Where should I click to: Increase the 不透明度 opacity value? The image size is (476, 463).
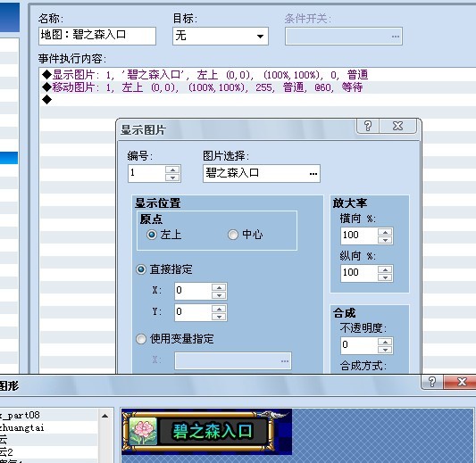tap(385, 342)
